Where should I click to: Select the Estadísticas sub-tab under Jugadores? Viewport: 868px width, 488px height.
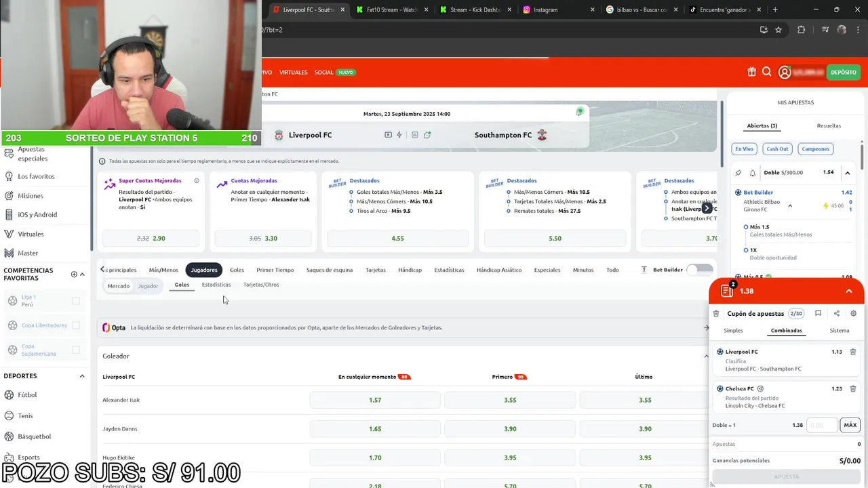tap(216, 285)
